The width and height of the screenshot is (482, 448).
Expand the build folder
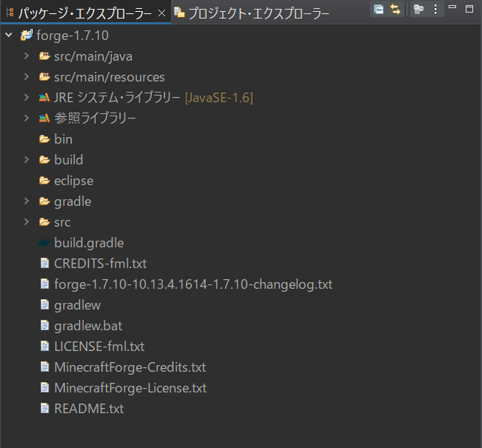(x=27, y=160)
